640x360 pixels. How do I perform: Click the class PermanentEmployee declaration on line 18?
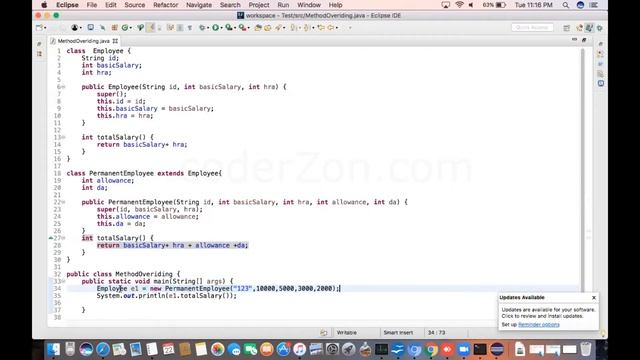click(144, 173)
